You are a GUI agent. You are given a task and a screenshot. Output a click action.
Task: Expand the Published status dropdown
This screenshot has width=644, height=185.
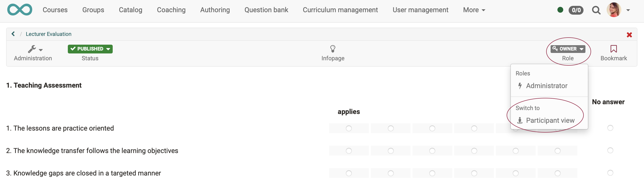[90, 49]
